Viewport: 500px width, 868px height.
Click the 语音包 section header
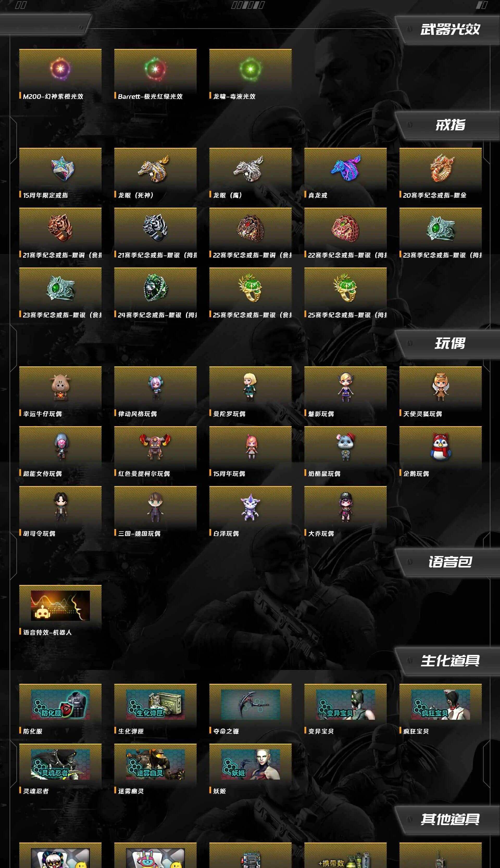[x=450, y=562]
